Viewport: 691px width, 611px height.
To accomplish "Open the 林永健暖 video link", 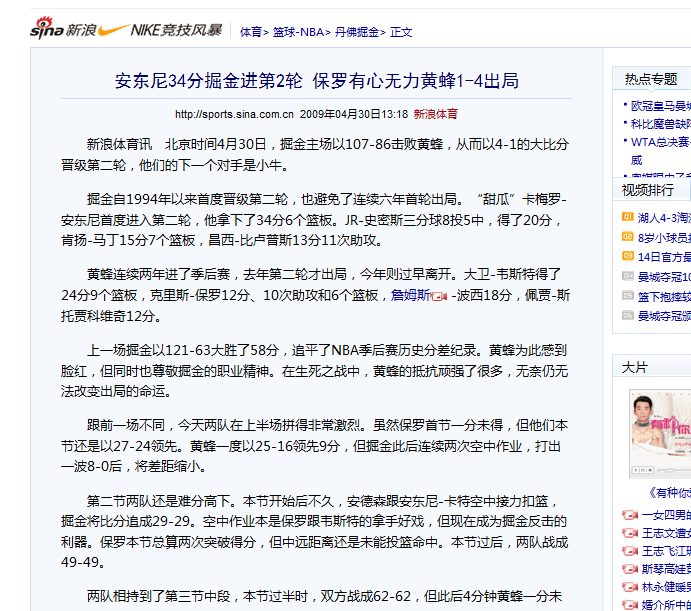I will pyautogui.click(x=666, y=587).
